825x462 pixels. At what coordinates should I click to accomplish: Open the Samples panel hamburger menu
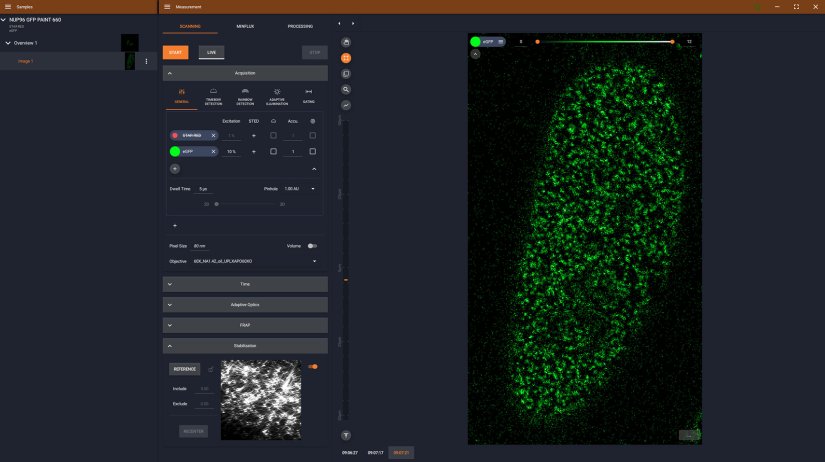click(x=8, y=7)
